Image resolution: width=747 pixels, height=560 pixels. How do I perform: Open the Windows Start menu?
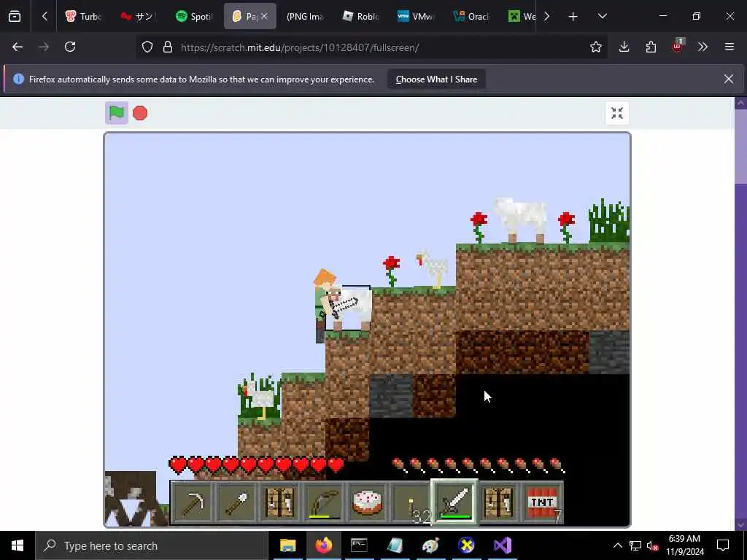coord(18,545)
